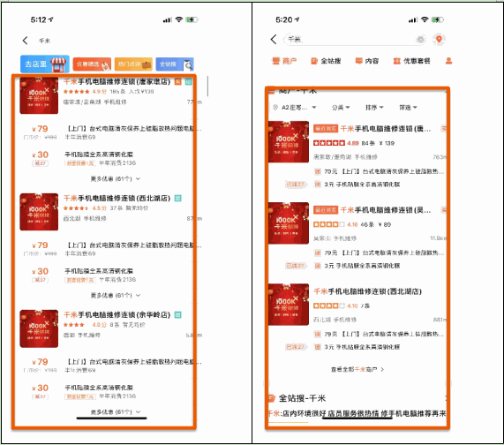Expand 更多优惠 (61个) under 唐家墩店
The width and height of the screenshot is (504, 445).
[116, 178]
